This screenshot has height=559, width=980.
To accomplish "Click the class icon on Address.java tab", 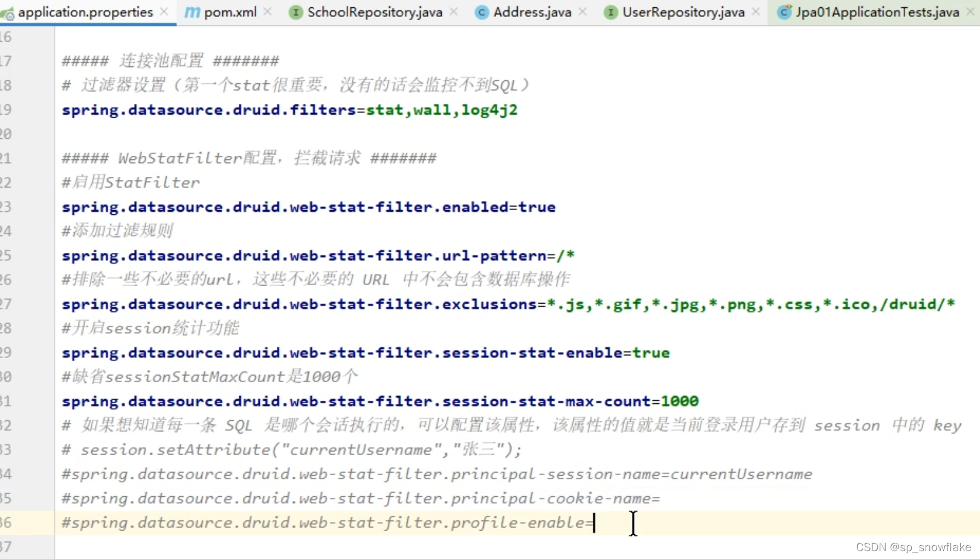I will click(x=482, y=12).
